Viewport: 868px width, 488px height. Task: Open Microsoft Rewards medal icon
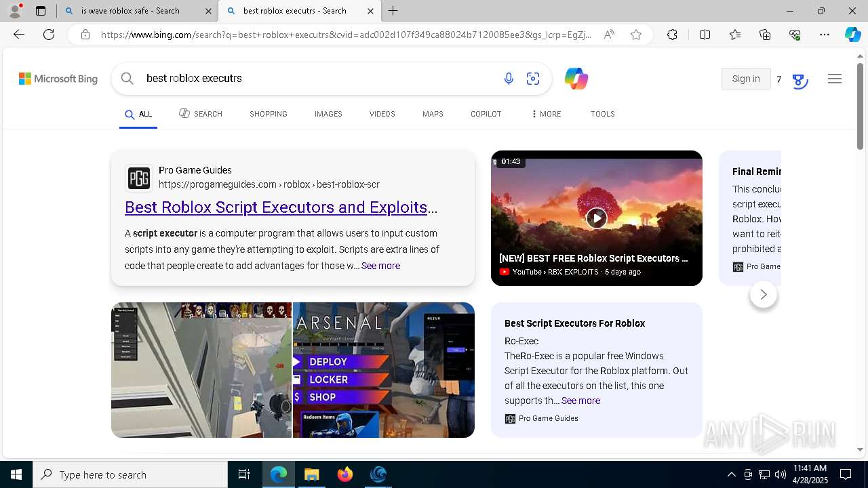[800, 80]
